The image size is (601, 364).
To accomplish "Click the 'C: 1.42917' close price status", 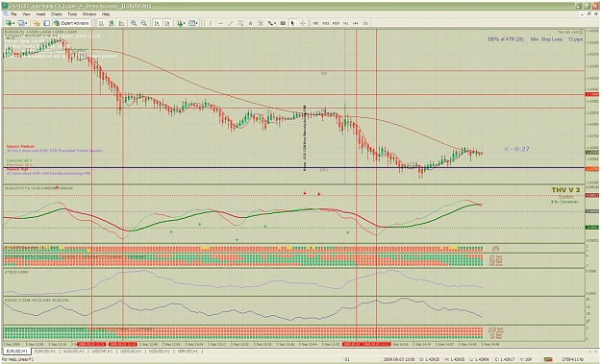I will [x=504, y=359].
